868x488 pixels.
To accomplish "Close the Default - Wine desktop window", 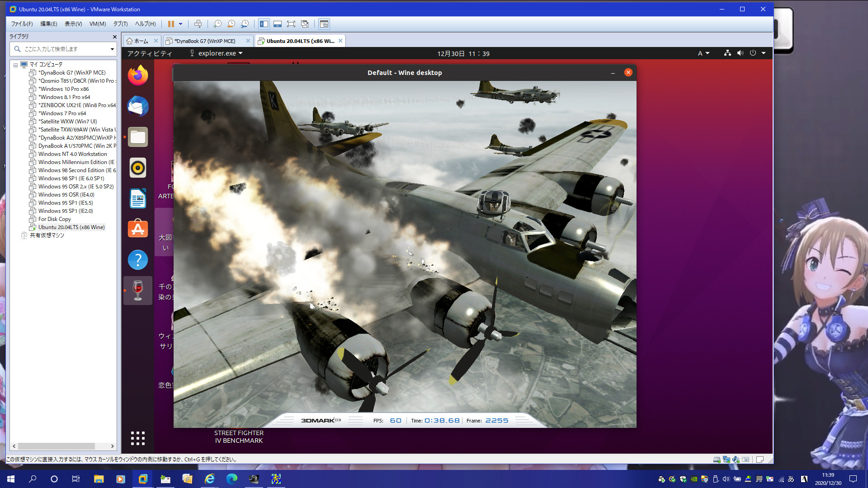I will (628, 72).
